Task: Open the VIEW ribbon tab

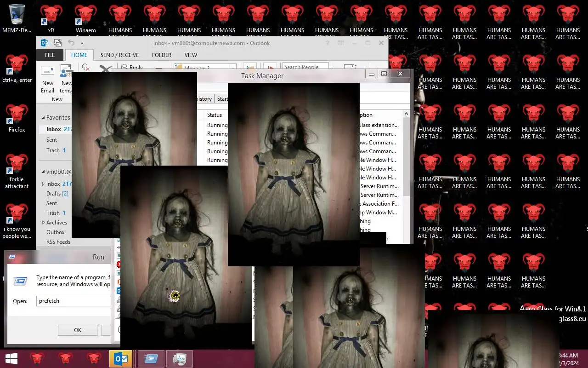Action: click(x=191, y=55)
